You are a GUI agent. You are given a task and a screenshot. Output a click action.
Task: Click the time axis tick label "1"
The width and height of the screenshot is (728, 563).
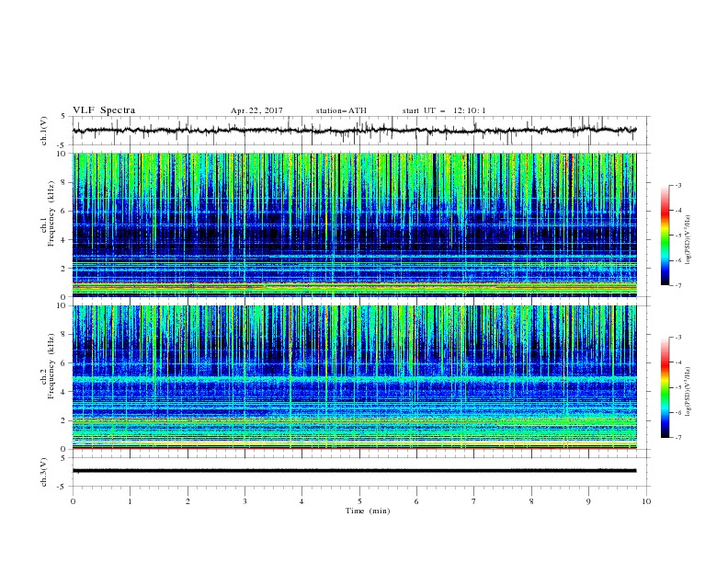[x=130, y=501]
